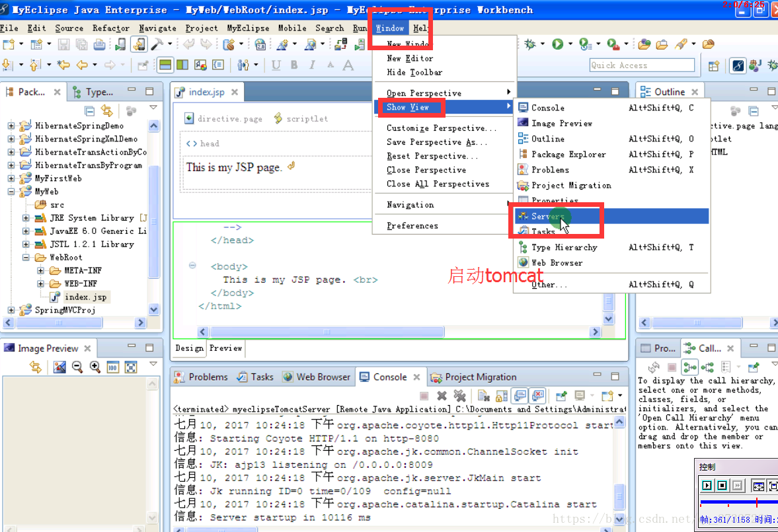
Task: Click fit-to-window icon in Image Preview
Action: coord(130,367)
